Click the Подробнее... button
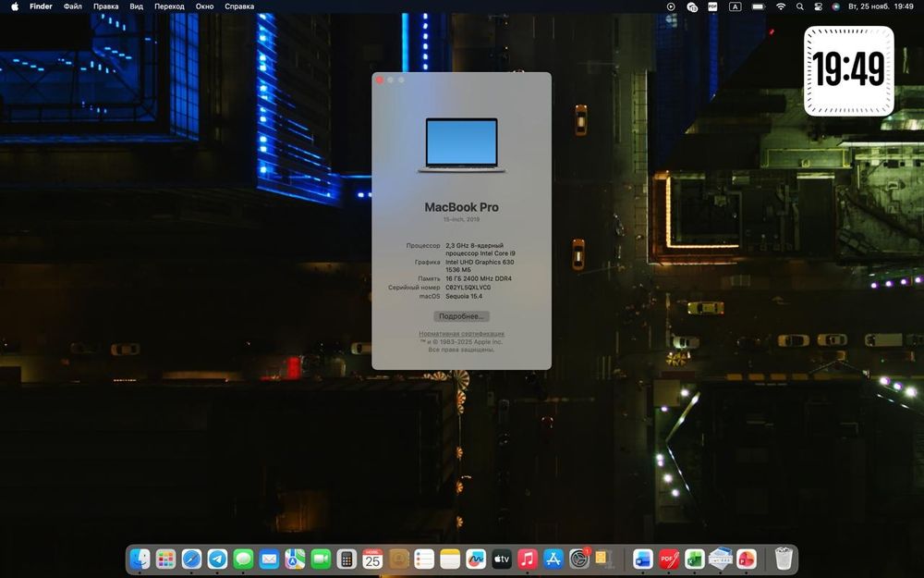 [x=461, y=316]
